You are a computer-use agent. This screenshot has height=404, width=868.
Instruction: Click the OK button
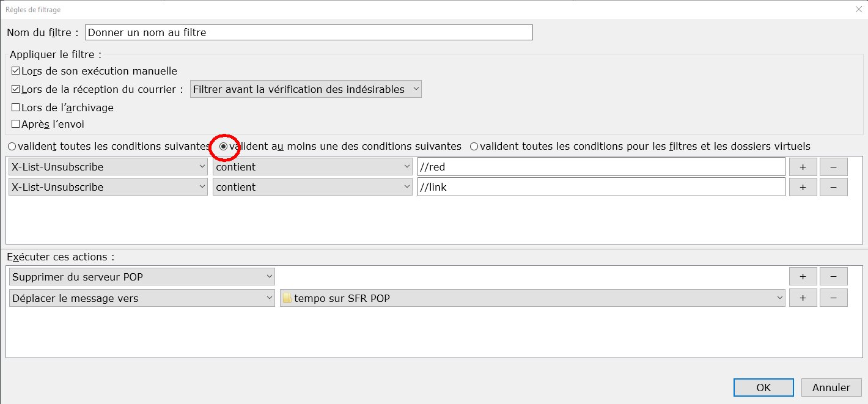tap(763, 387)
